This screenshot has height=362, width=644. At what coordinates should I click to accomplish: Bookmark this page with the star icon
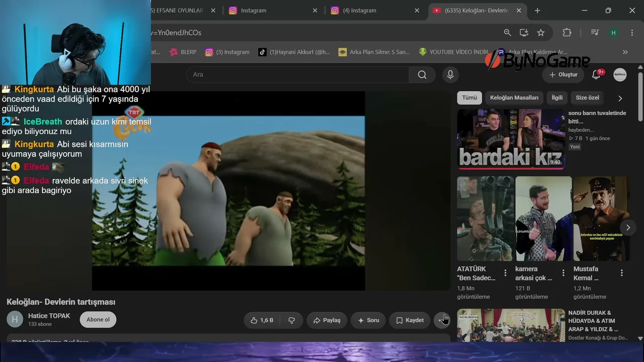[x=541, y=33]
